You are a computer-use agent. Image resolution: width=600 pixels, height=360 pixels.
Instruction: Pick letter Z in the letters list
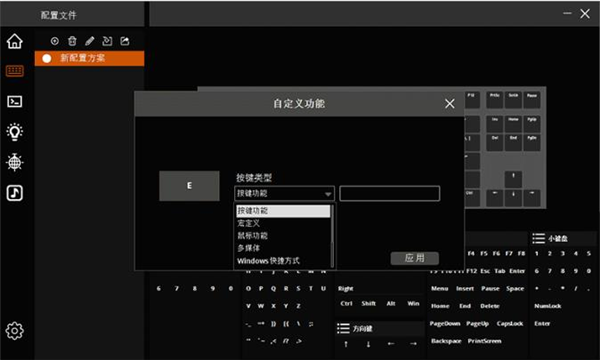pos(298,306)
